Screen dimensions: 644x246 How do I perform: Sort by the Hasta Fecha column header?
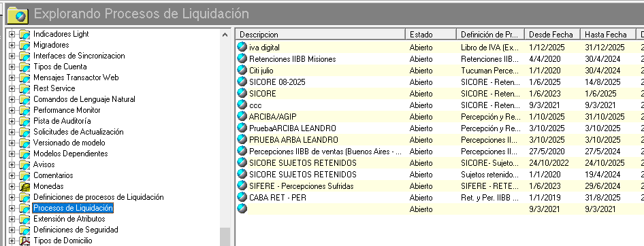tap(609, 35)
